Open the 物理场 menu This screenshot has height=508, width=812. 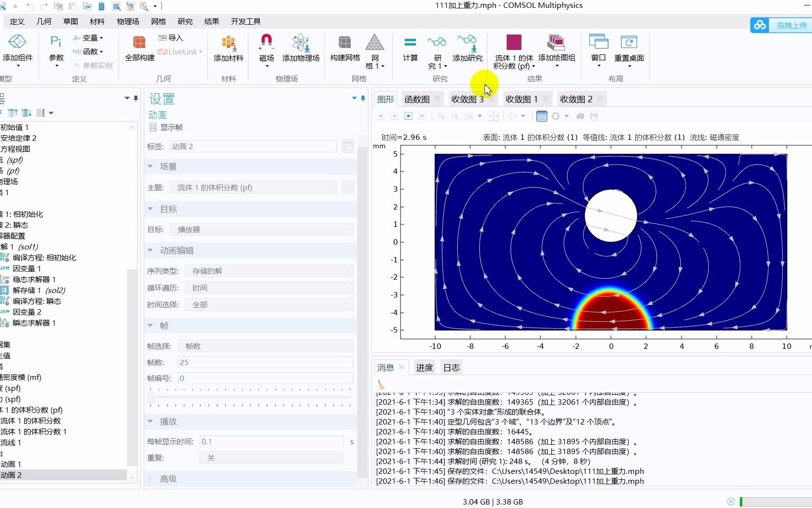point(127,21)
